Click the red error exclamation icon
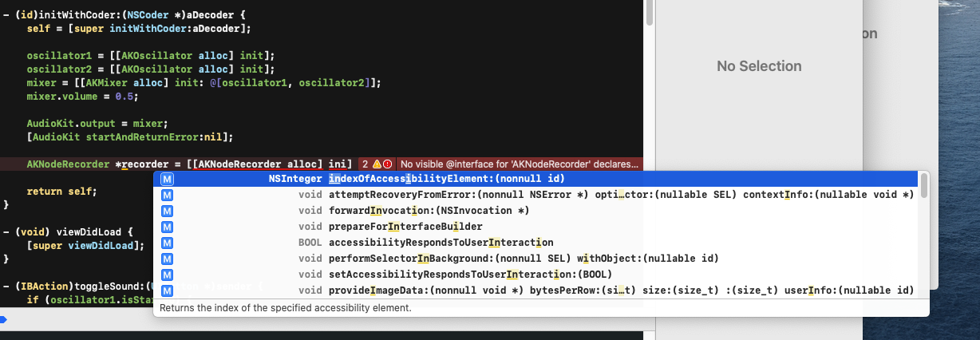 pos(388,164)
